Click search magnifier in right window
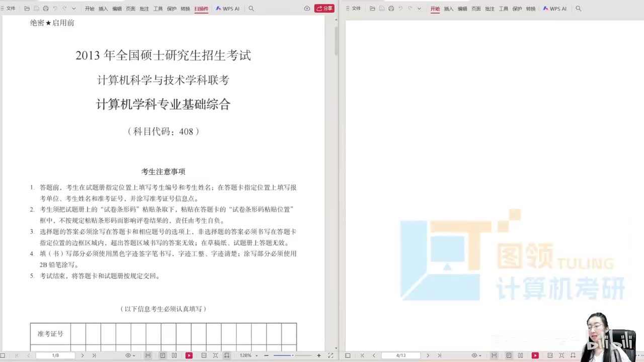This screenshot has width=644, height=362. [578, 9]
